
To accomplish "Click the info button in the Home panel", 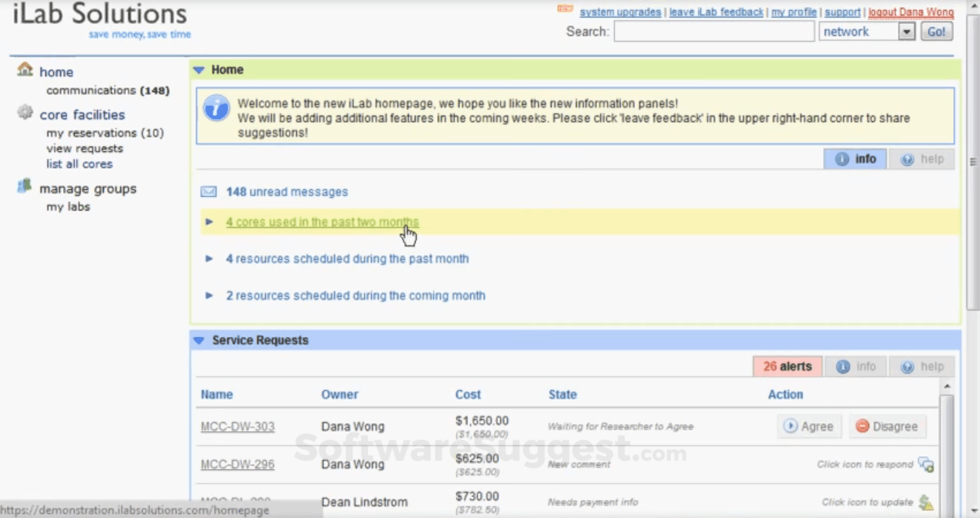I will (x=855, y=159).
